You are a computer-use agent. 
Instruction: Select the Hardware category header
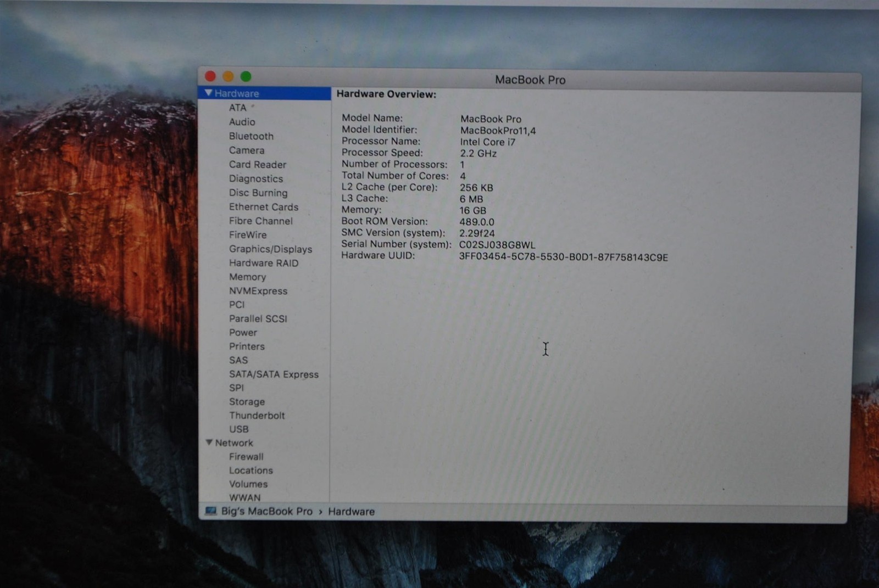264,93
